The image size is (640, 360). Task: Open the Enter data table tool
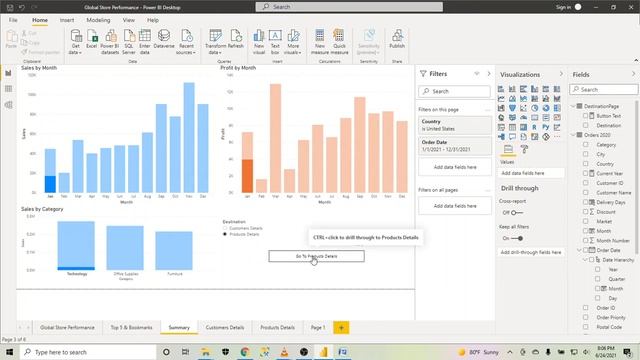(x=145, y=42)
